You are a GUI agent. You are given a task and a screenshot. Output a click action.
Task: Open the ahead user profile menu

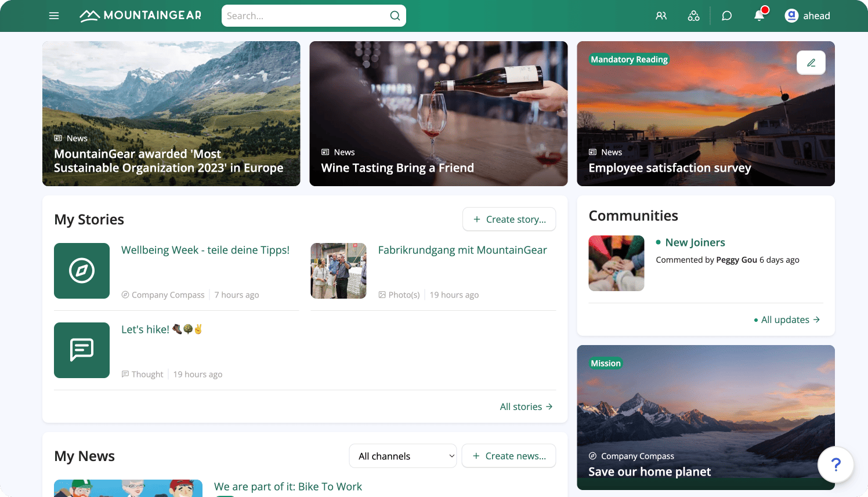click(x=807, y=16)
